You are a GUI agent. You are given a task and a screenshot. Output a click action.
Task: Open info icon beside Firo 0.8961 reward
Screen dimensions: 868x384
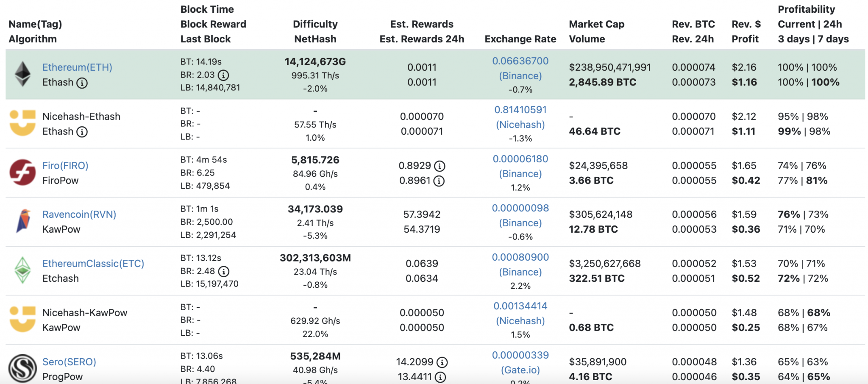tap(439, 181)
